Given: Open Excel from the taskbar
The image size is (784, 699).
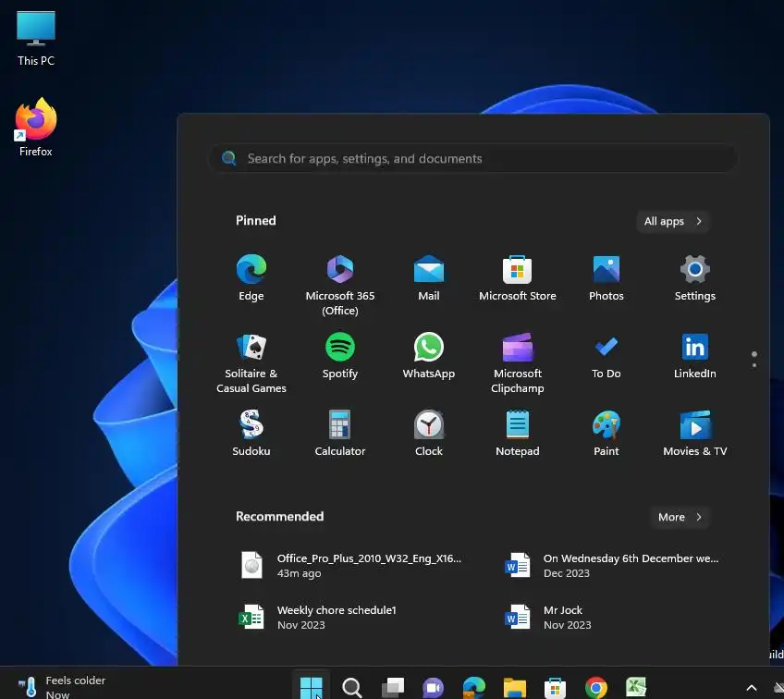Looking at the screenshot, I should click(636, 688).
